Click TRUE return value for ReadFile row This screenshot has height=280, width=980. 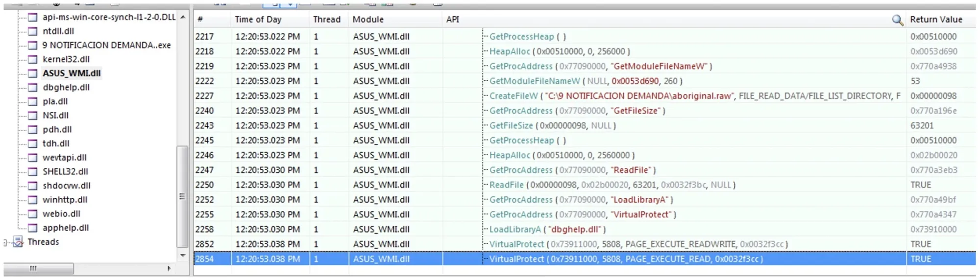(x=921, y=185)
